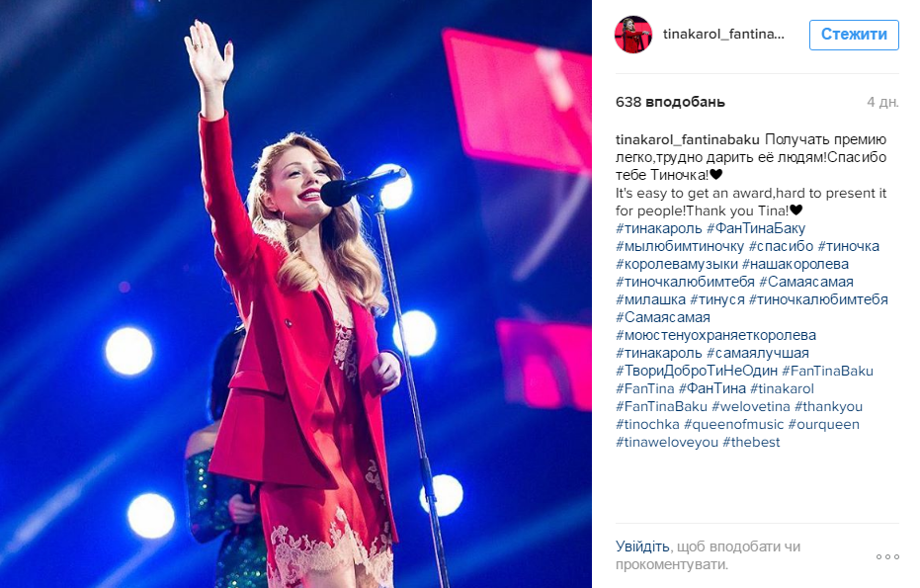Click the concert photo of the post
Image resolution: width=920 pixels, height=588 pixels.
(x=295, y=294)
